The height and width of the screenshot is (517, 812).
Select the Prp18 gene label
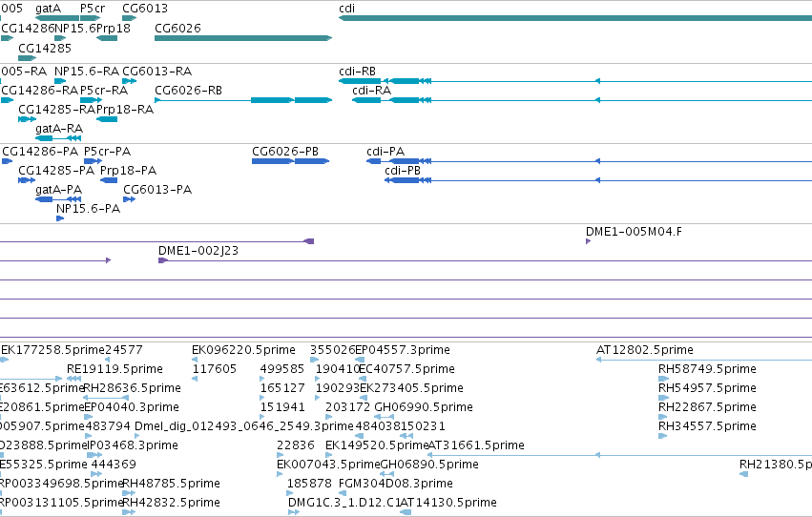click(114, 28)
